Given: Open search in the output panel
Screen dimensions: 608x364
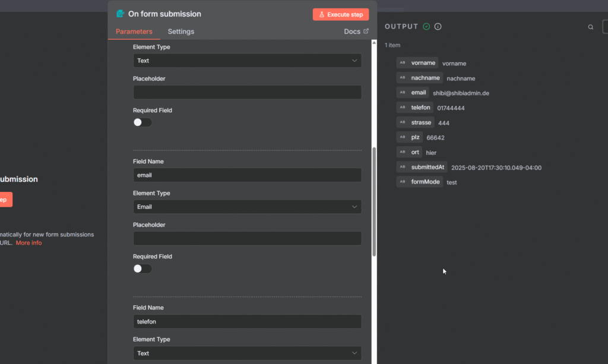Looking at the screenshot, I should 590,27.
